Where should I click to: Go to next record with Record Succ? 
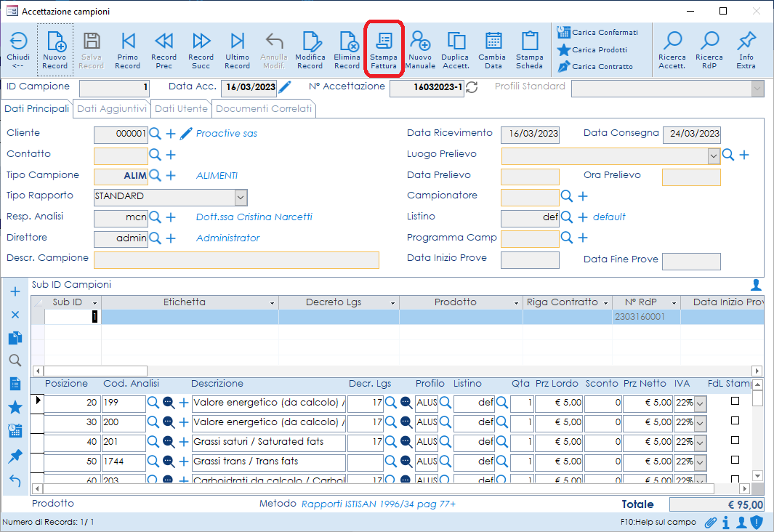pyautogui.click(x=201, y=50)
